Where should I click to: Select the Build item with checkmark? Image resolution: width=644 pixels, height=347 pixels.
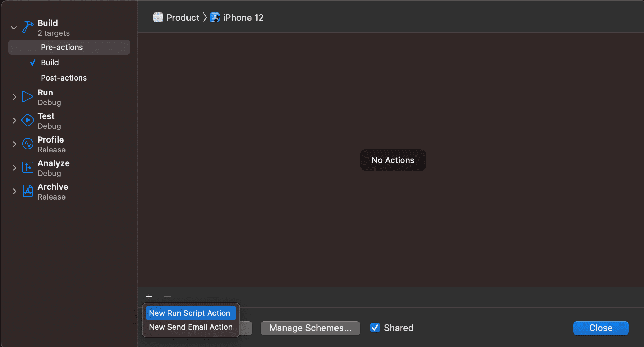pos(50,62)
